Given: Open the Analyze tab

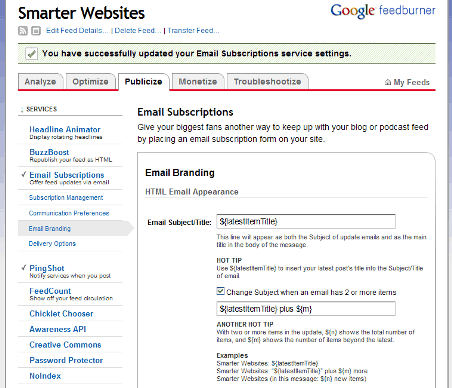Looking at the screenshot, I should (40, 82).
